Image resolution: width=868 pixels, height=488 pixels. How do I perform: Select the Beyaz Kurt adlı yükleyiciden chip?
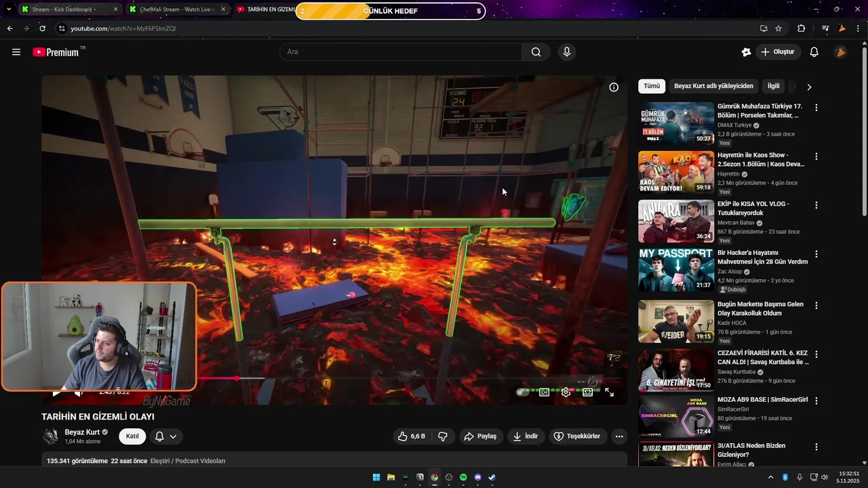tap(713, 86)
